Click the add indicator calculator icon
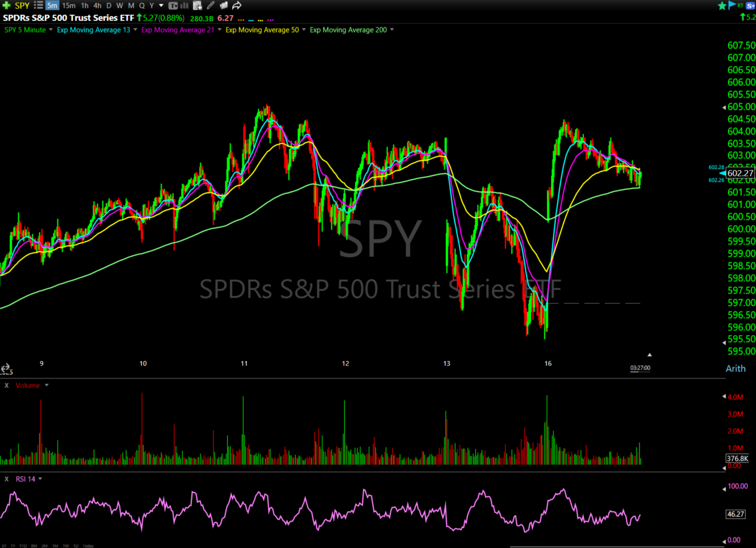The height and width of the screenshot is (548, 756). [x=197, y=5]
